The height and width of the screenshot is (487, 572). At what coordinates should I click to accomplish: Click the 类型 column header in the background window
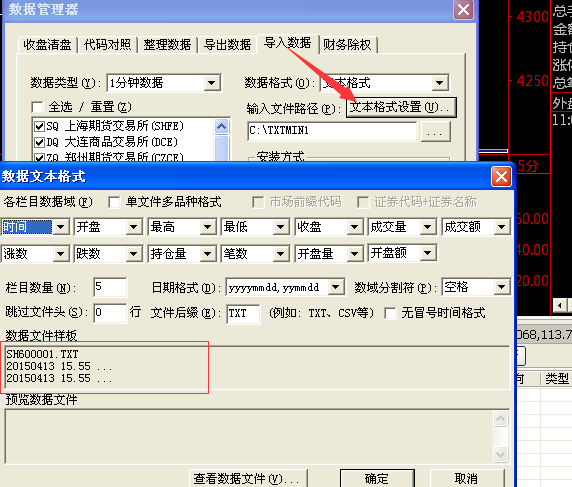pos(557,379)
